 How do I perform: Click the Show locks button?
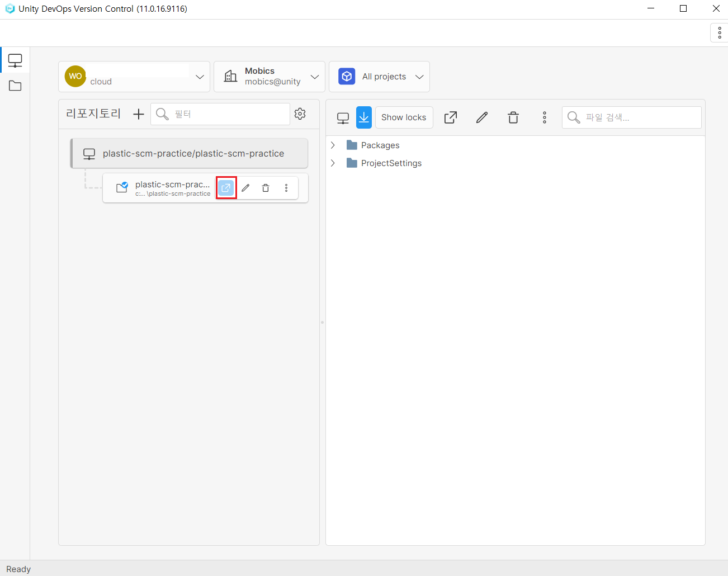point(404,117)
